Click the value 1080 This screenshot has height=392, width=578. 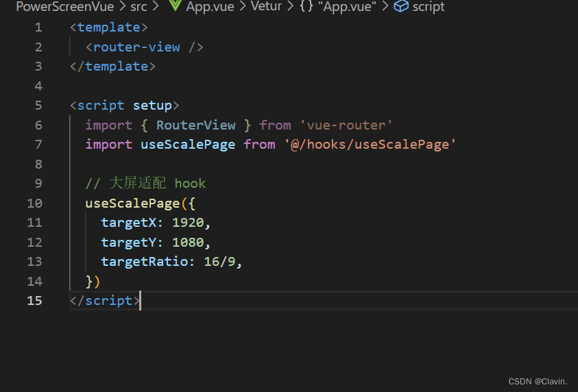[188, 243]
